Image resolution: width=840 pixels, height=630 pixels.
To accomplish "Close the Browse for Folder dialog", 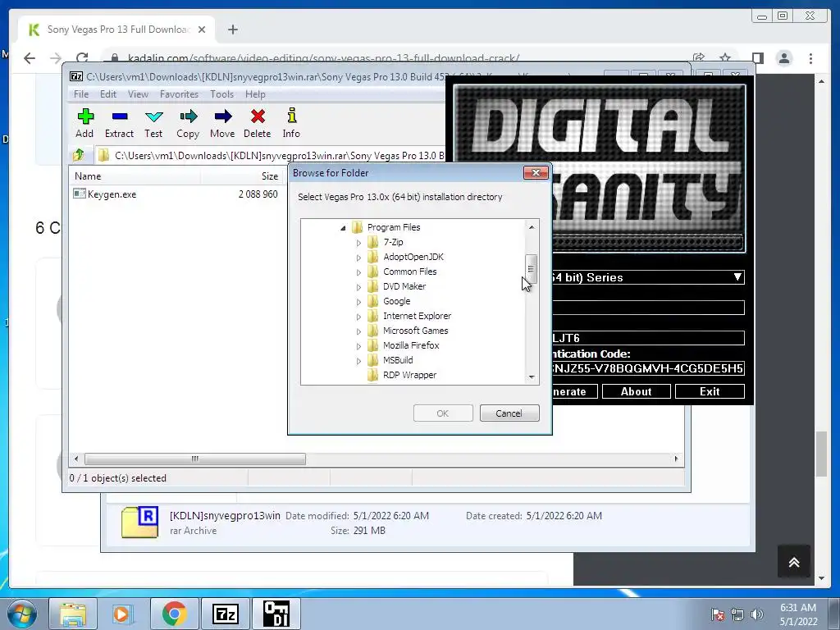I will coord(535,172).
